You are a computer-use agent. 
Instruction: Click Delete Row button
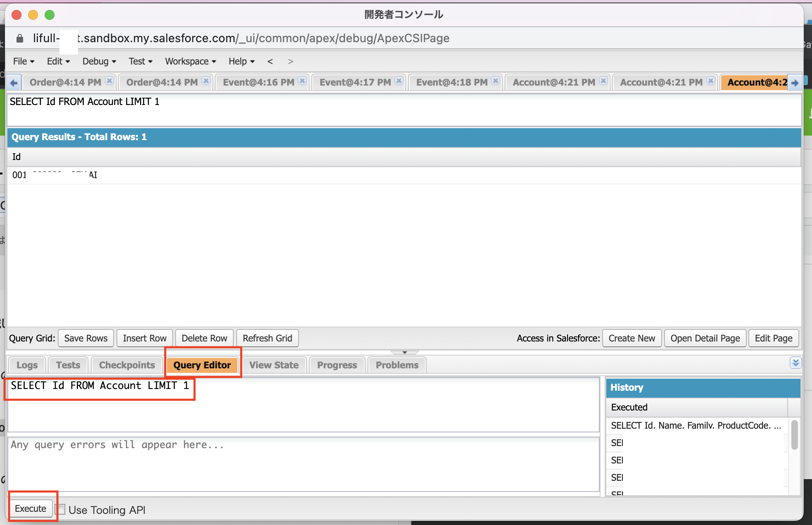click(204, 338)
